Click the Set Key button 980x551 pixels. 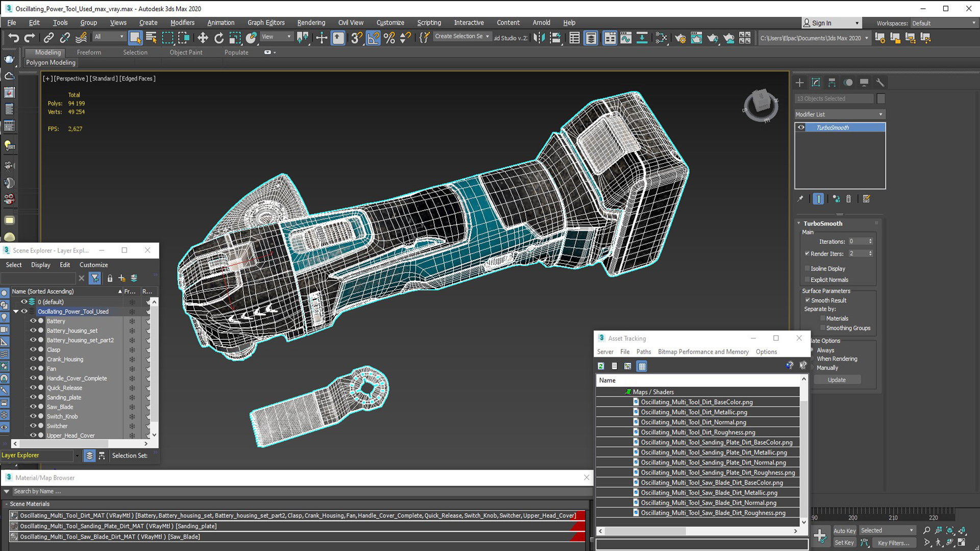tap(844, 543)
